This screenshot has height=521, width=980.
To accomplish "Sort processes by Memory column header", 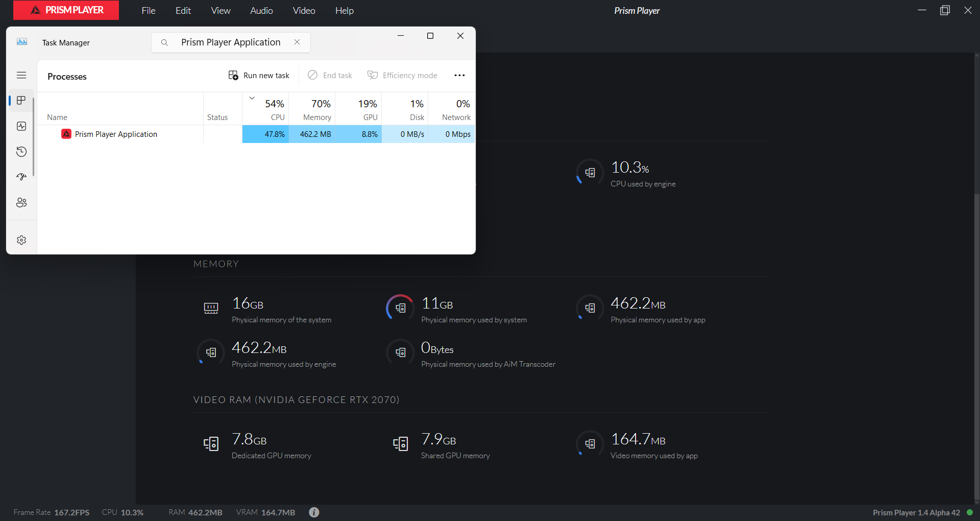I will [312, 110].
